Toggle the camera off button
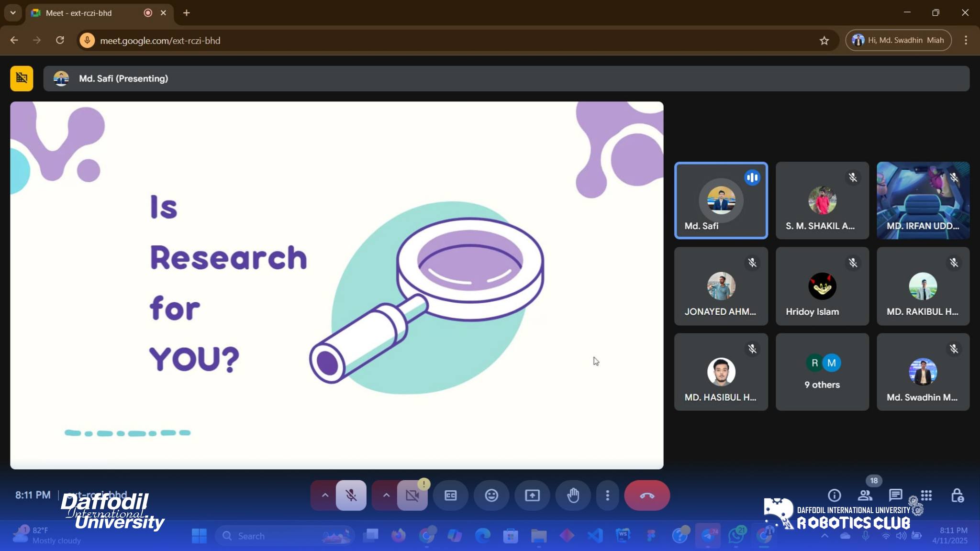Image resolution: width=980 pixels, height=551 pixels. point(412,496)
